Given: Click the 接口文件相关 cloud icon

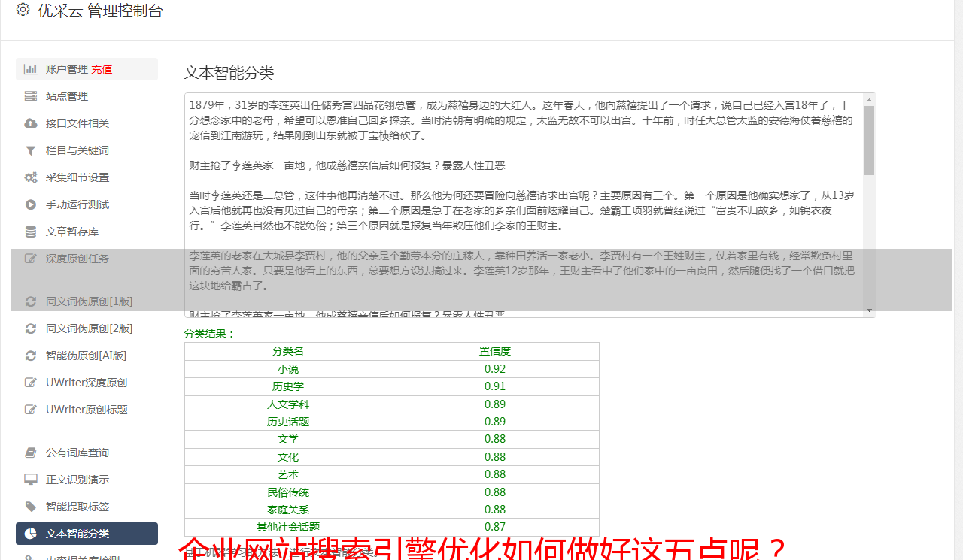Looking at the screenshot, I should (31, 123).
